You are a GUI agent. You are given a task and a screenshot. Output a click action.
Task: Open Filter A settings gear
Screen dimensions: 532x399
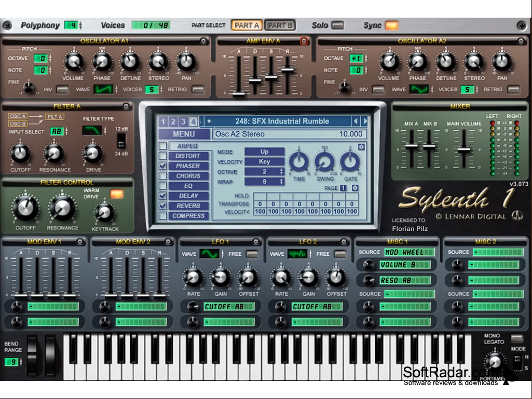pos(126,106)
